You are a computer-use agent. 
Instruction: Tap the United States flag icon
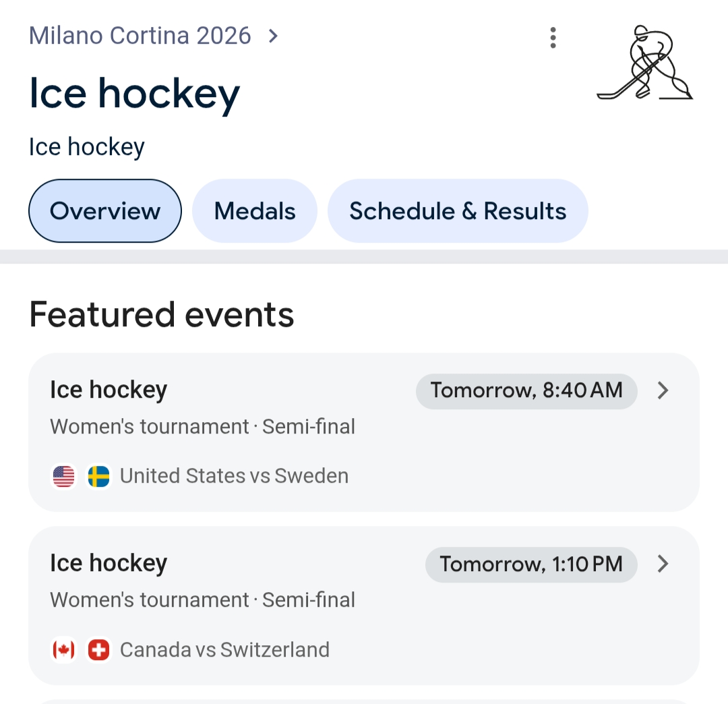click(64, 477)
